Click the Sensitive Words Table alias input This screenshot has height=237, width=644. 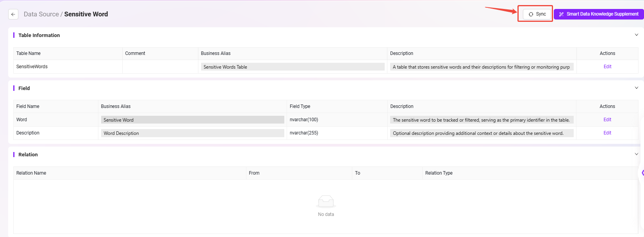(x=293, y=67)
